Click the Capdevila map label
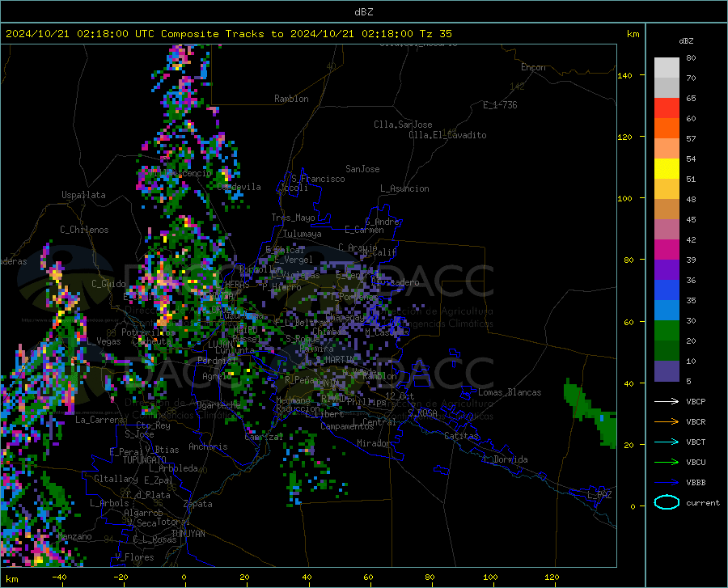 [239, 187]
